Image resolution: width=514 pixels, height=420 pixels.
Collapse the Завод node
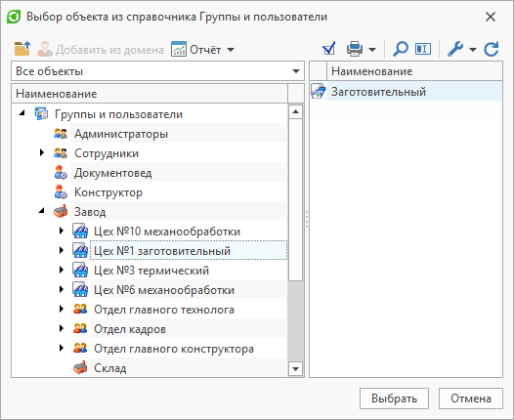tap(41, 211)
